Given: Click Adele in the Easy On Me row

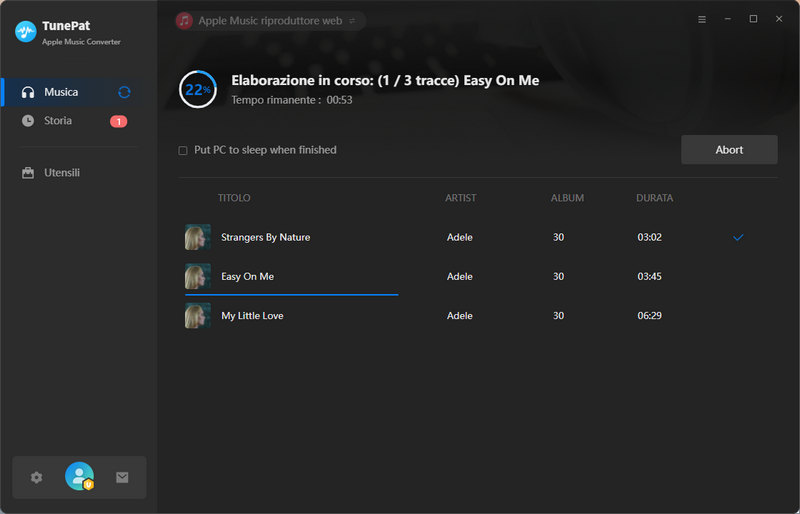Looking at the screenshot, I should (460, 277).
